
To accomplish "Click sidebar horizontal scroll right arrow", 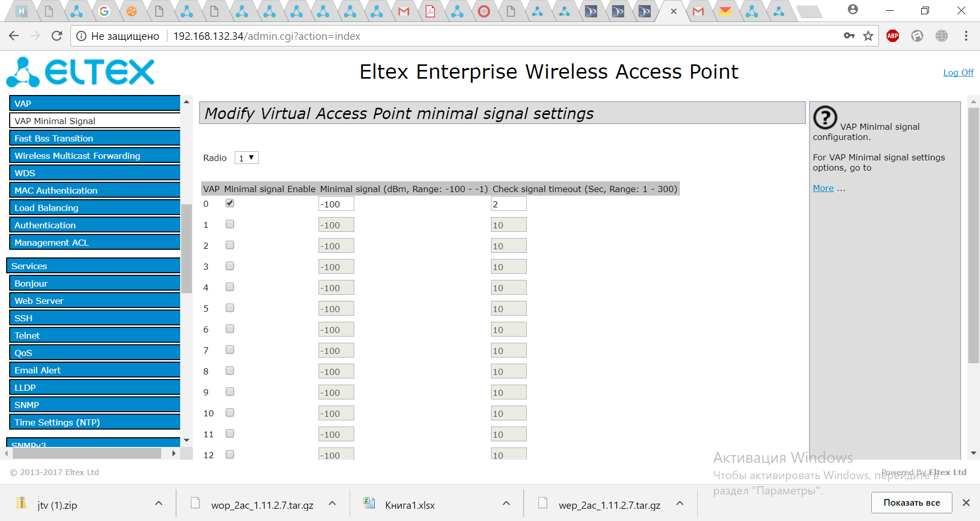I will coord(174,453).
